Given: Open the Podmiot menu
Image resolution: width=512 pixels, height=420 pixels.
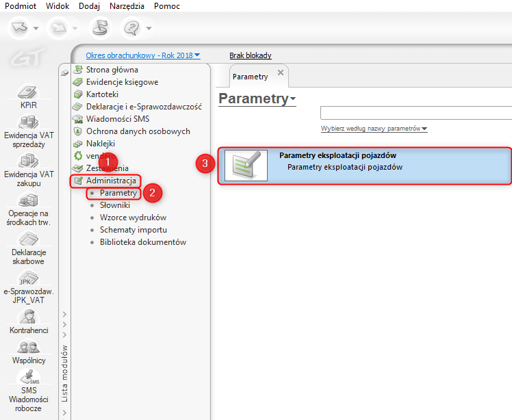Looking at the screenshot, I should point(21,6).
